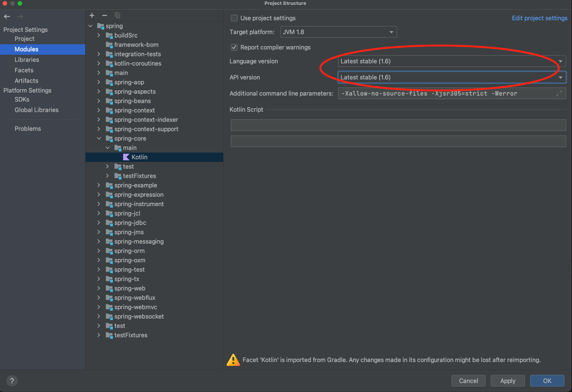Expand the spring-beans module
Image resolution: width=572 pixels, height=392 pixels.
pos(99,101)
